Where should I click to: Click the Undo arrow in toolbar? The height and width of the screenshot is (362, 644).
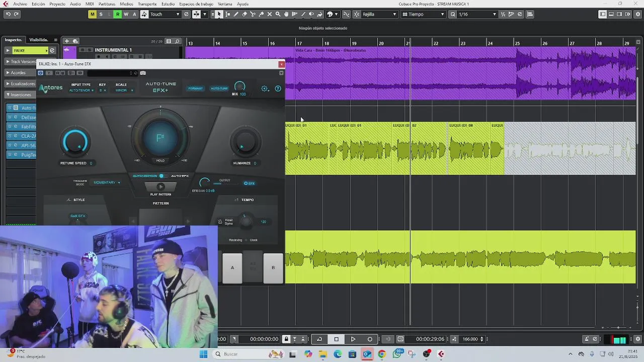[8, 14]
